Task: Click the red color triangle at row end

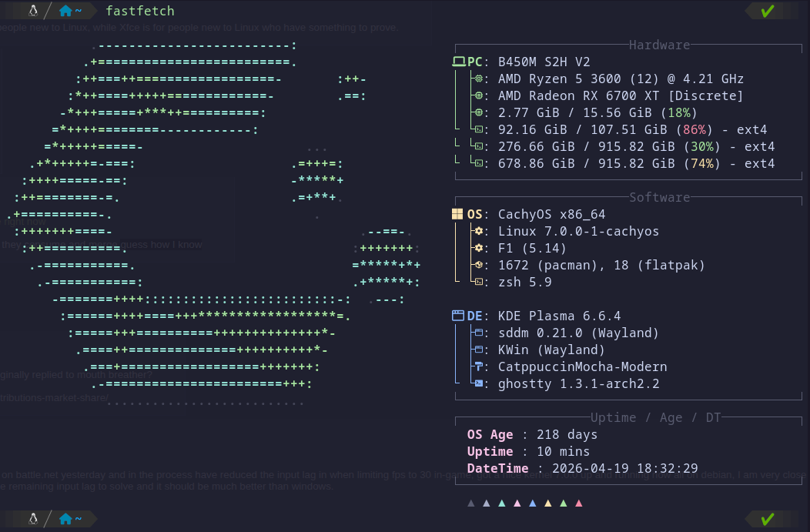Action: click(578, 503)
